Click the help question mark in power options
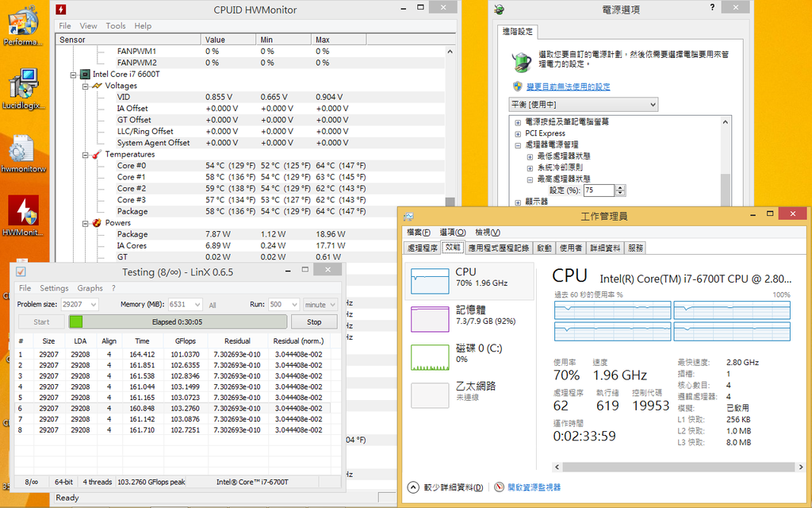Screen dimensions: 812x508 713,7
